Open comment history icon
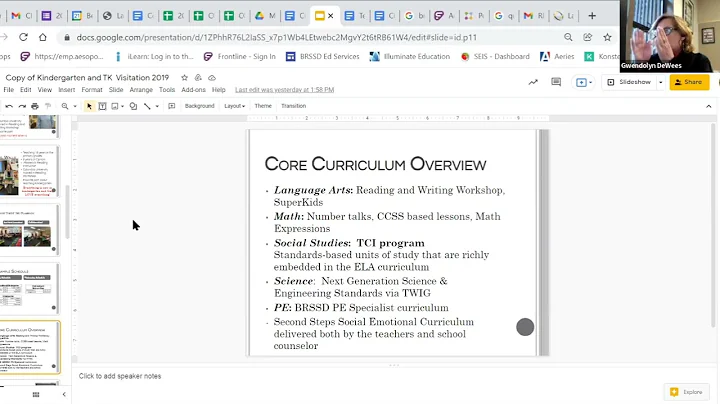The height and width of the screenshot is (404, 720). (x=556, y=82)
